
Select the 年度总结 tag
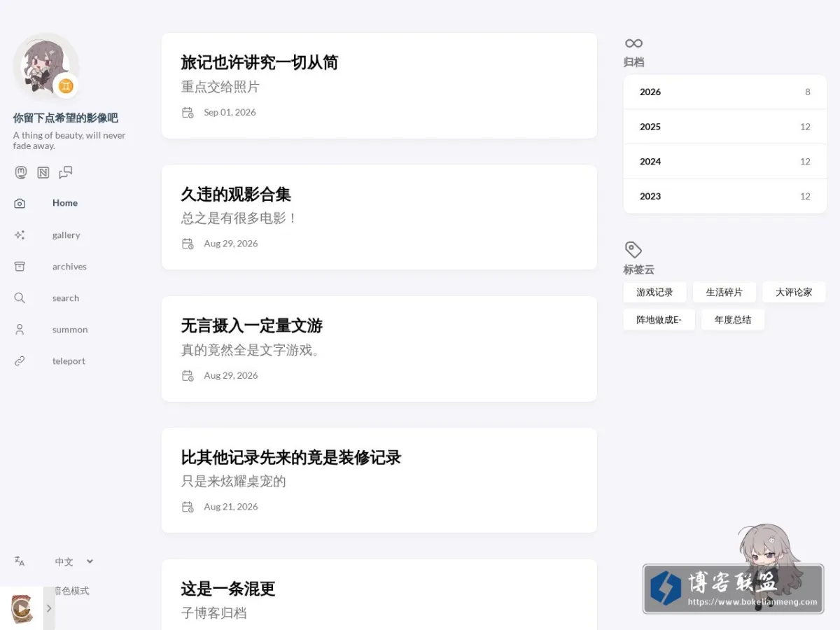733,320
